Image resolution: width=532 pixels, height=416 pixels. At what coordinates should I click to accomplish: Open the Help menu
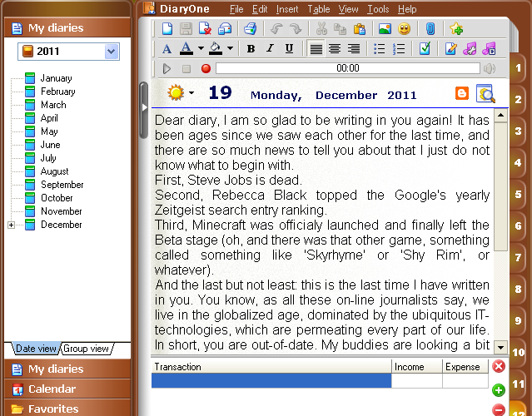(407, 9)
